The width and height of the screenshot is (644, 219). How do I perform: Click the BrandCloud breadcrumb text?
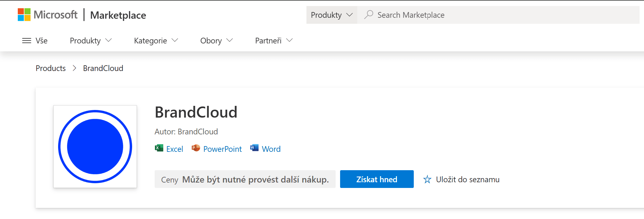pyautogui.click(x=103, y=68)
